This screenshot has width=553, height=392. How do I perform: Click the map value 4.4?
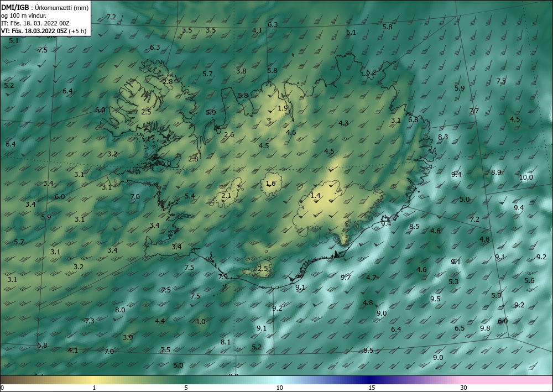click(160, 321)
